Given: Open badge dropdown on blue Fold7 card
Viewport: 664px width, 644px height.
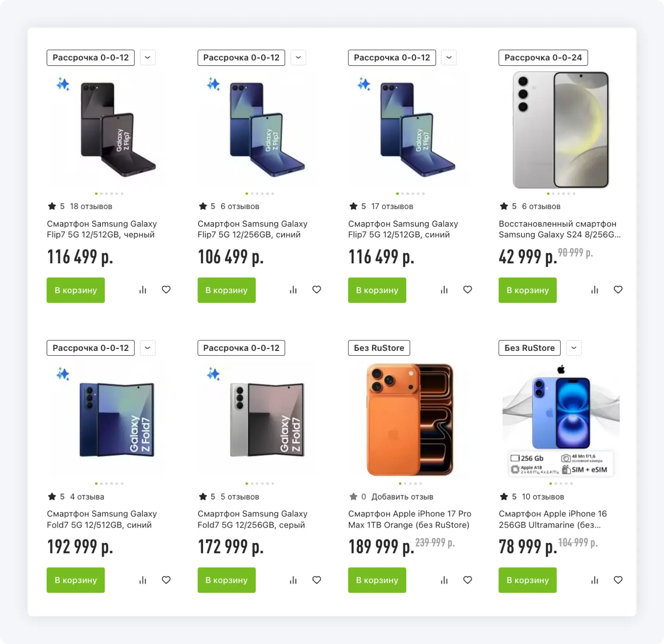Looking at the screenshot, I should tap(148, 348).
